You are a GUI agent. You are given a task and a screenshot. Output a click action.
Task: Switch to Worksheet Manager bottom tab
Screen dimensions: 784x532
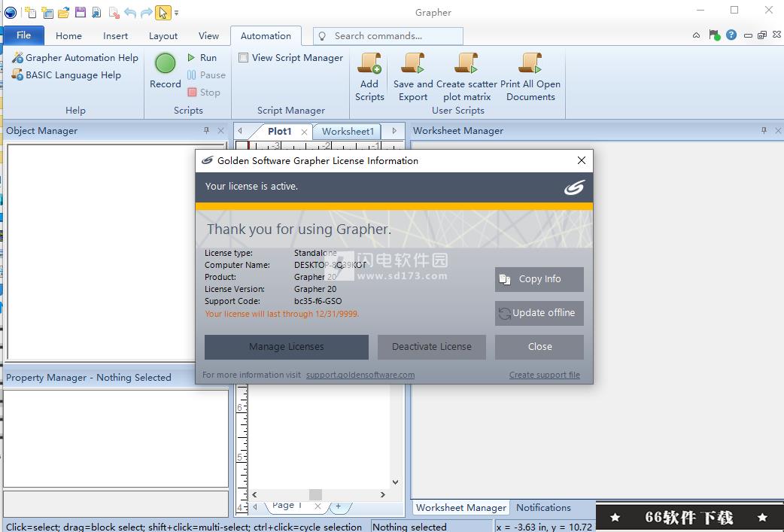pyautogui.click(x=460, y=507)
